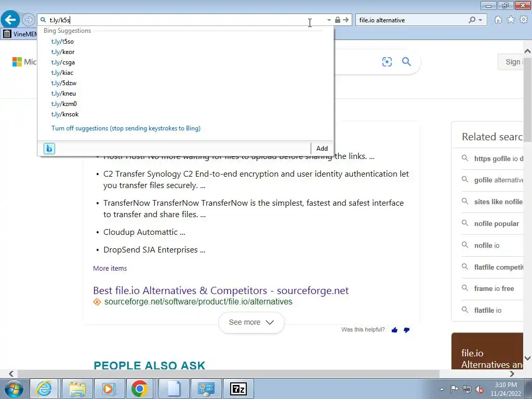Click the address bar text field

[x=187, y=20]
